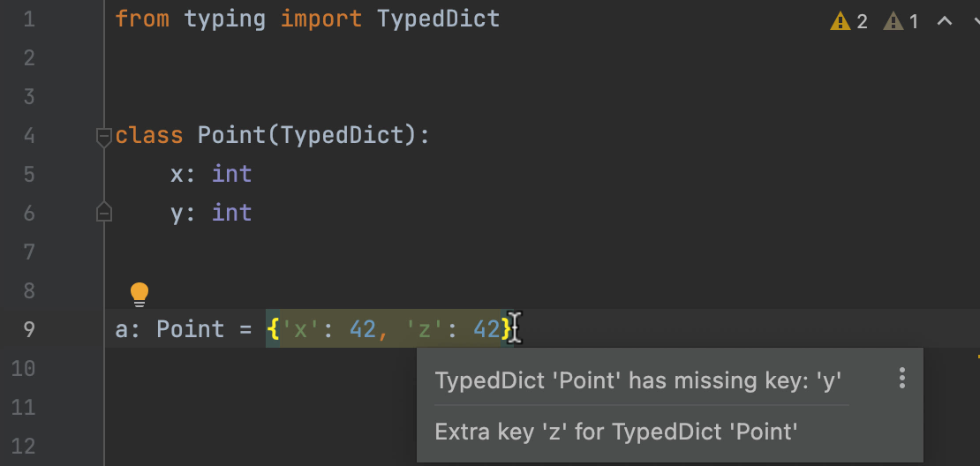Viewport: 980px width, 466px height.
Task: Place cursor on TypedDict import name
Action: click(x=438, y=19)
